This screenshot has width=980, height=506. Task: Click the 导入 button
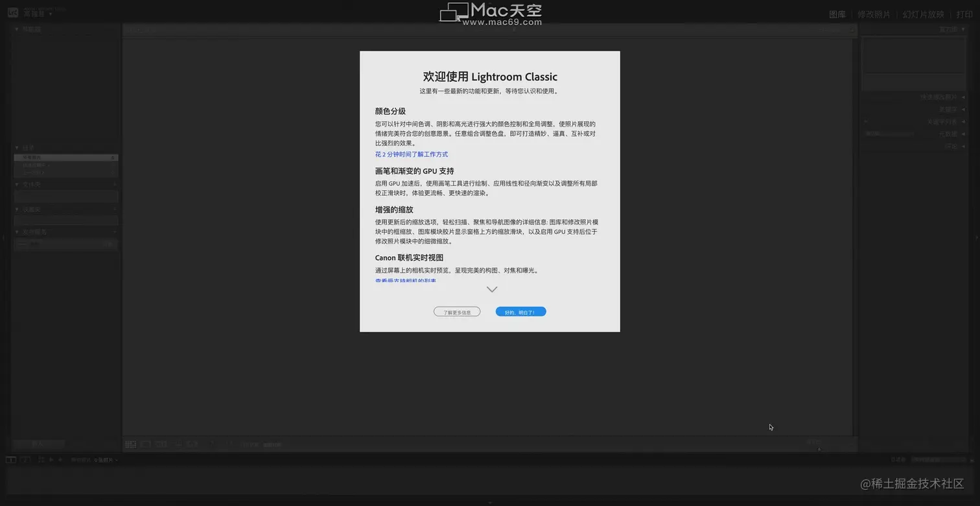[x=38, y=444]
